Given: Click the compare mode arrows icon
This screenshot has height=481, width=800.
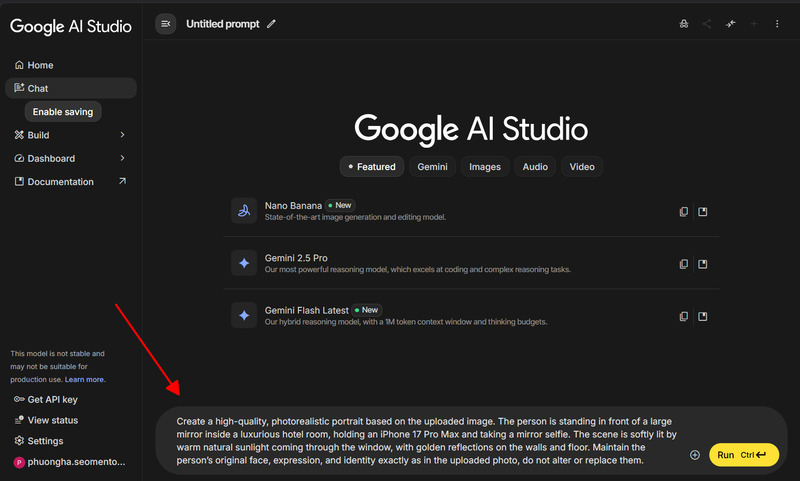Looking at the screenshot, I should point(730,23).
